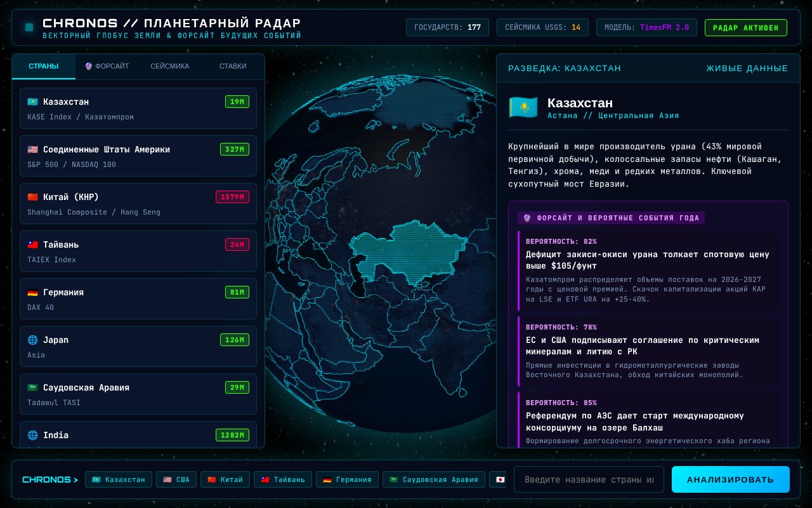Switch to the Ставки tab
The image size is (812, 508).
[233, 66]
